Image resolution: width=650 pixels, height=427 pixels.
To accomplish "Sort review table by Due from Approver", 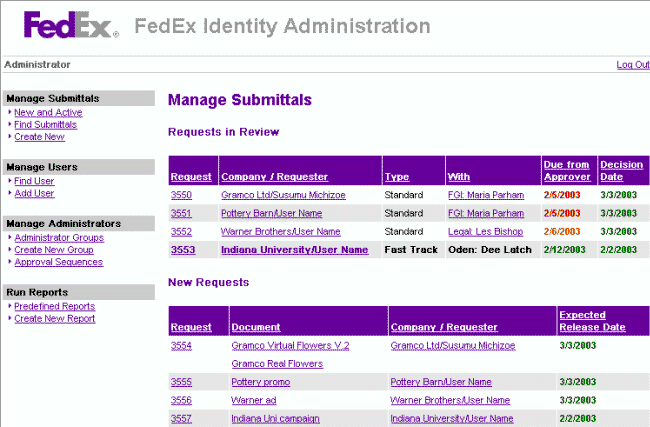I will coord(567,170).
